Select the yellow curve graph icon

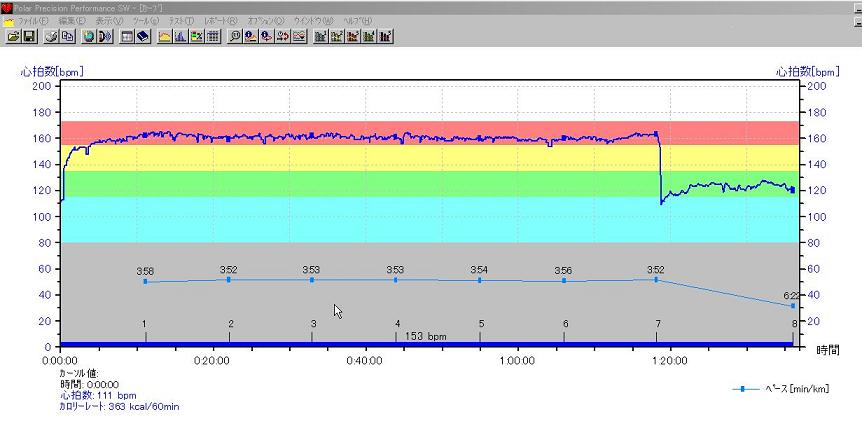[x=165, y=37]
